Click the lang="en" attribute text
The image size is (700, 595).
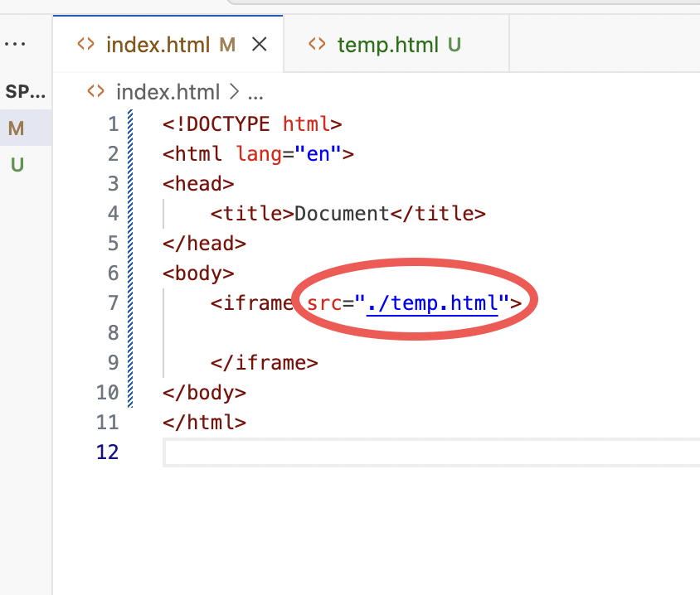289,154
